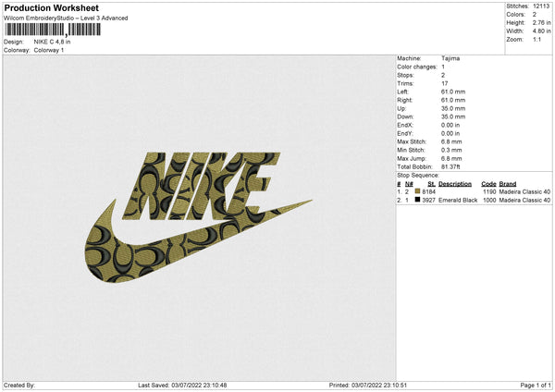Click the Down value 35.0 mm
The height and width of the screenshot is (392, 555).
coord(453,116)
